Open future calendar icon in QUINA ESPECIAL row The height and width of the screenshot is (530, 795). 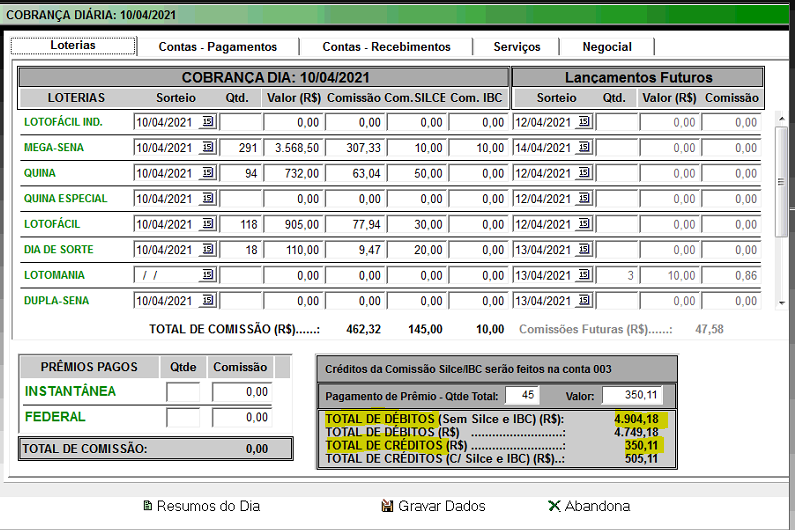click(x=585, y=198)
